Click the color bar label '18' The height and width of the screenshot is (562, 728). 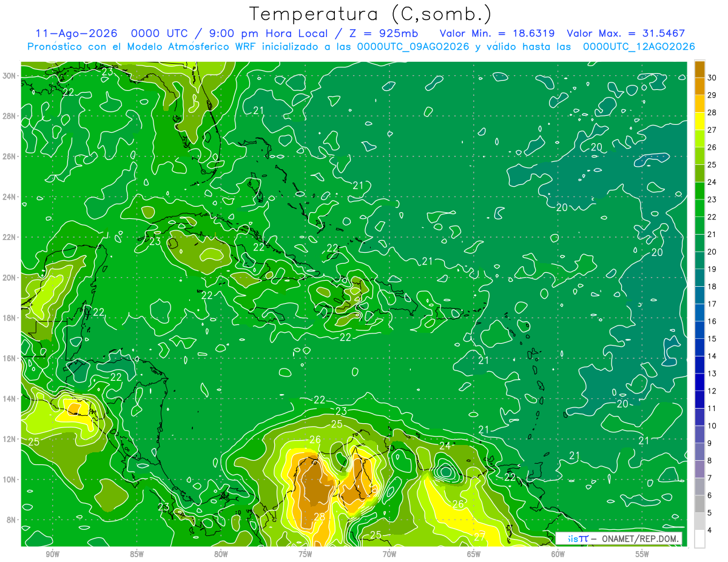click(x=712, y=287)
